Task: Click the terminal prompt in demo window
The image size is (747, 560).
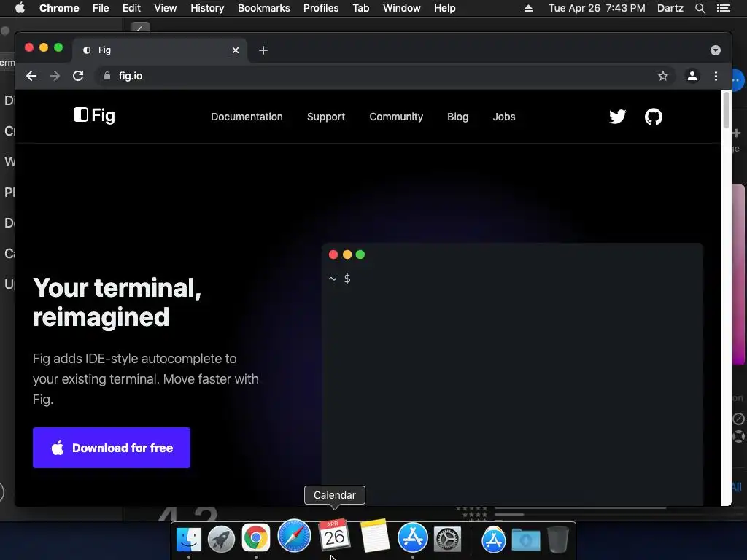Action: click(x=340, y=279)
